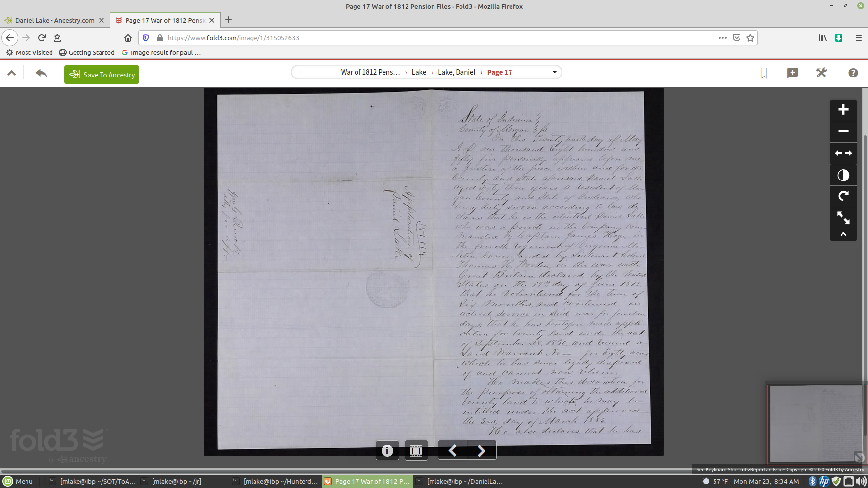Screen dimensions: 868x488
Task: Fit document to width using arrows icon
Action: tap(843, 154)
